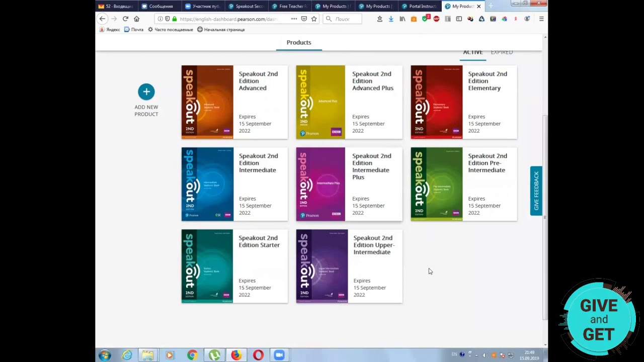This screenshot has height=362, width=644.
Task: Open Opera browser from the taskbar
Action: click(x=258, y=355)
